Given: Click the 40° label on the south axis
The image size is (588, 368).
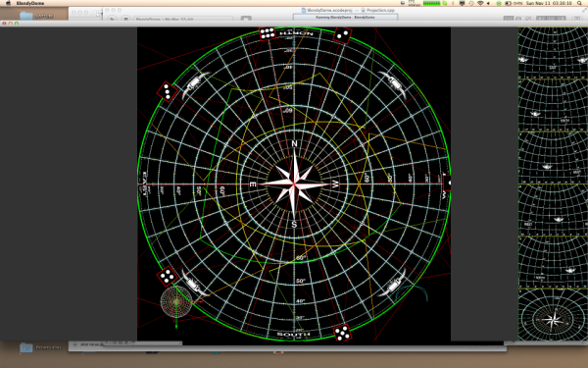Looking at the screenshot, I should click(301, 301).
